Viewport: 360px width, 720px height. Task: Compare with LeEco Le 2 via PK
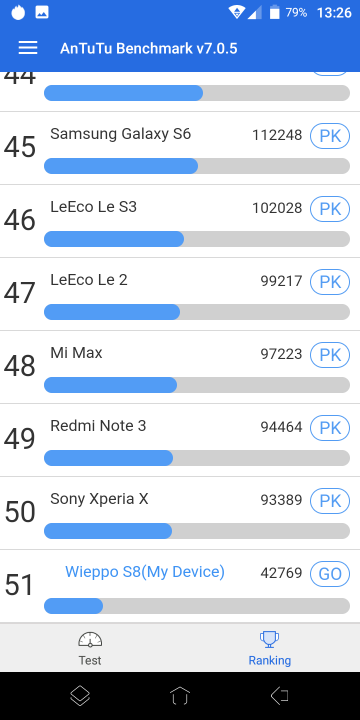[x=330, y=281]
